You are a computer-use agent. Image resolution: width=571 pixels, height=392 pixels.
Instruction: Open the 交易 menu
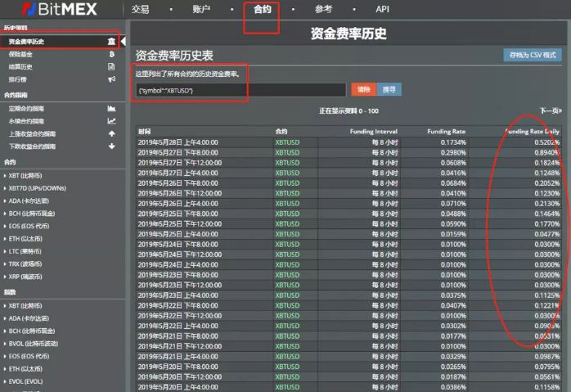pyautogui.click(x=140, y=9)
